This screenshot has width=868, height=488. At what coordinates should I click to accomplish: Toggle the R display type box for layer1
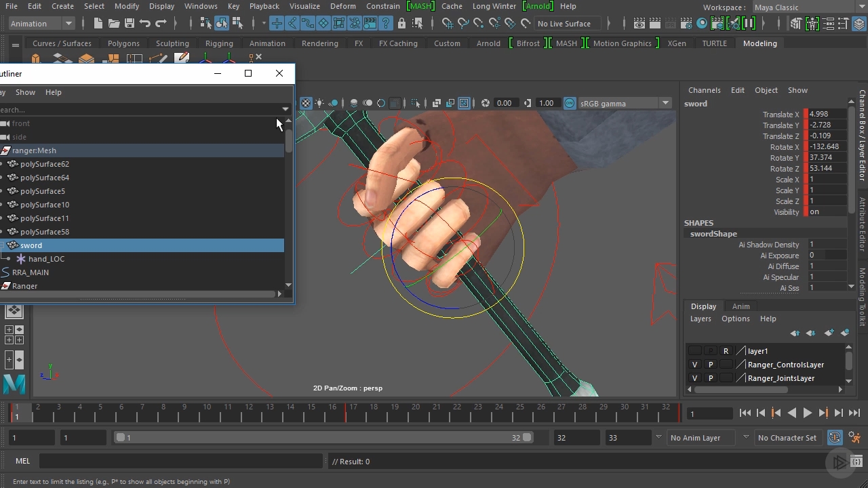[726, 351]
